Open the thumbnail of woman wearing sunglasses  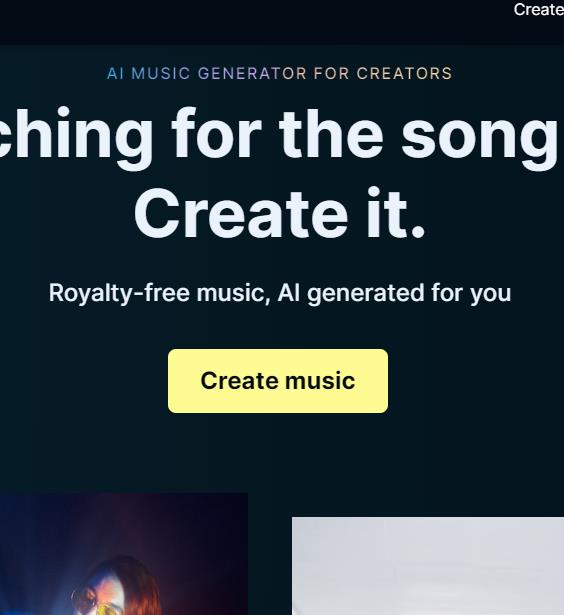[x=124, y=554]
